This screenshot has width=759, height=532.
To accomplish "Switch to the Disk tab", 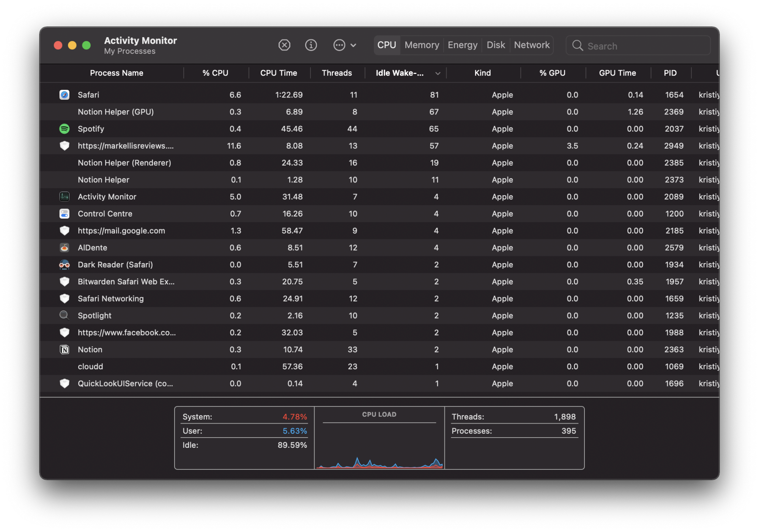I will (496, 45).
